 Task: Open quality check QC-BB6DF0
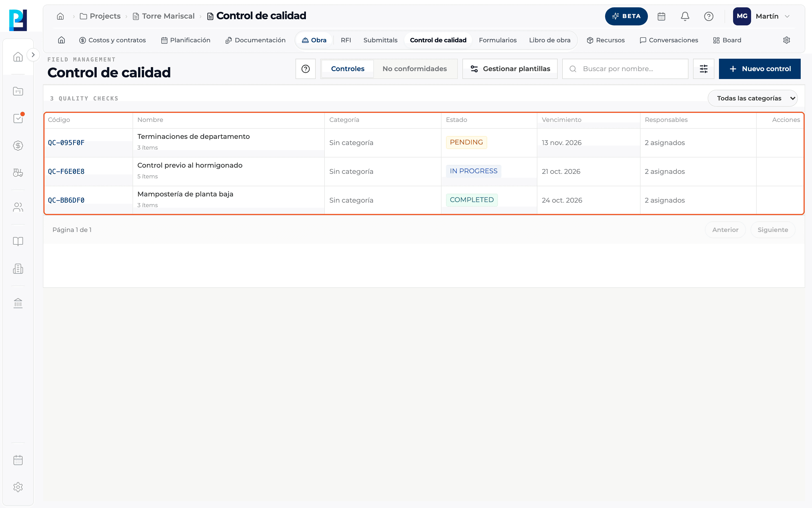coord(66,200)
